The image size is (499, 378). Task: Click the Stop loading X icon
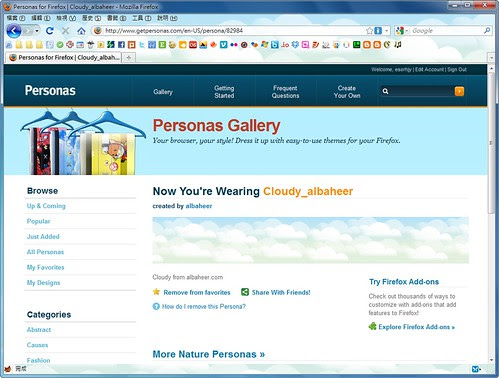(65, 31)
